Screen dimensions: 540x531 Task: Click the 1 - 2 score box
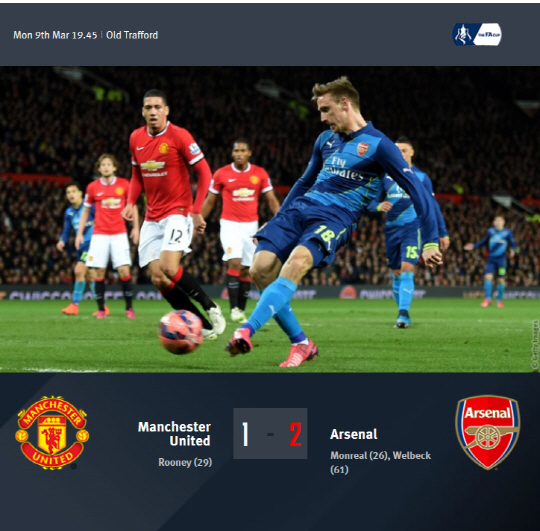(x=270, y=433)
